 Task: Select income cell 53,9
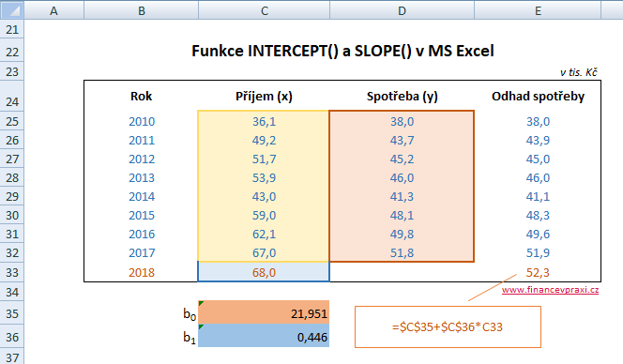[264, 177]
